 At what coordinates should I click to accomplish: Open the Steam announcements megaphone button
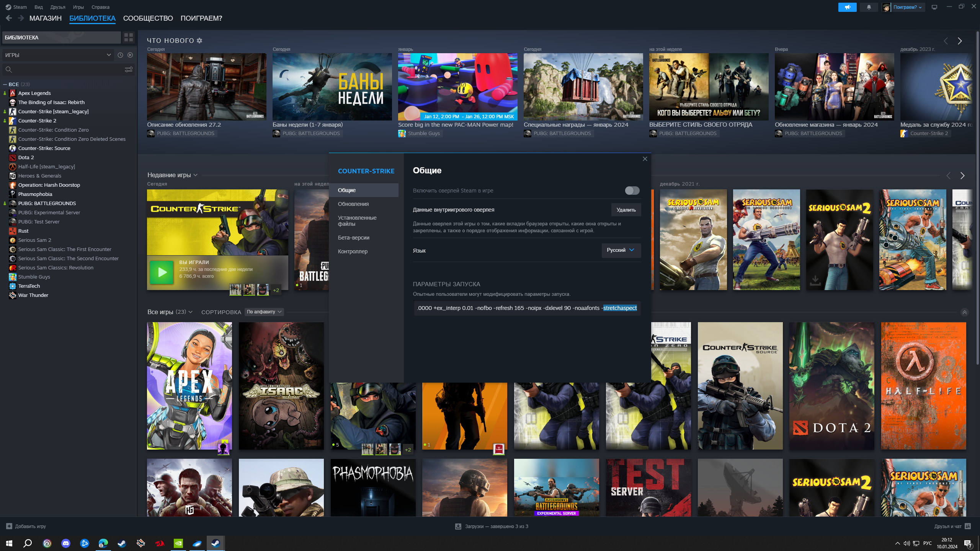pyautogui.click(x=847, y=7)
